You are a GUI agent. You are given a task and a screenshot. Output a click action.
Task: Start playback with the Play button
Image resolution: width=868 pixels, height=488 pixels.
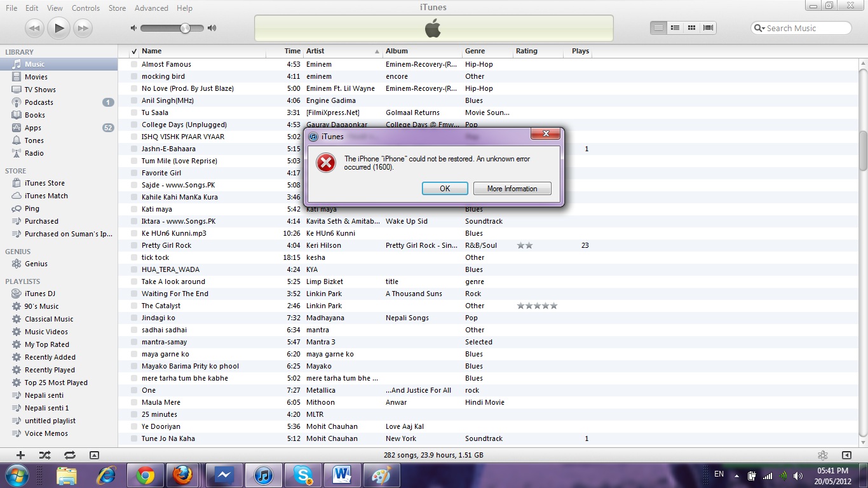[x=58, y=28]
